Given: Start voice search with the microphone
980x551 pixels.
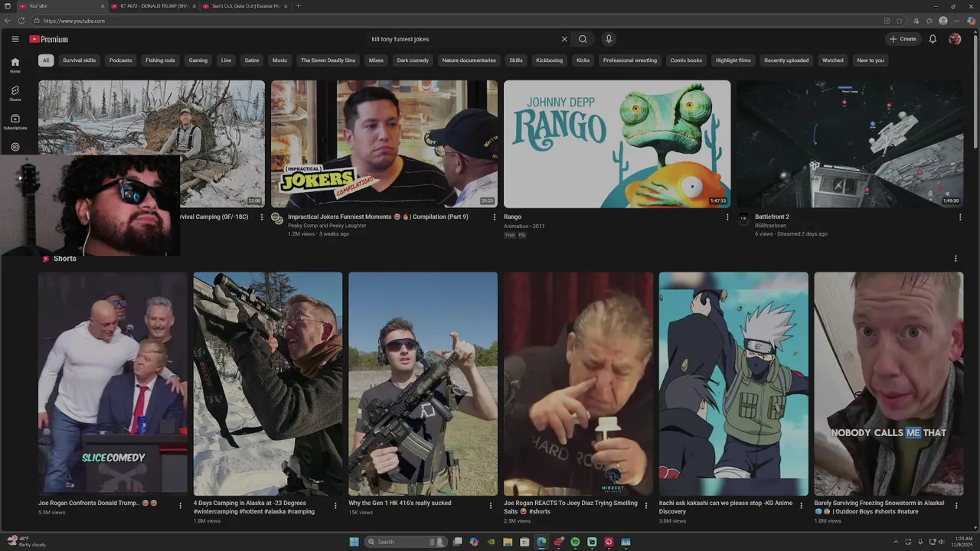Looking at the screenshot, I should (609, 39).
